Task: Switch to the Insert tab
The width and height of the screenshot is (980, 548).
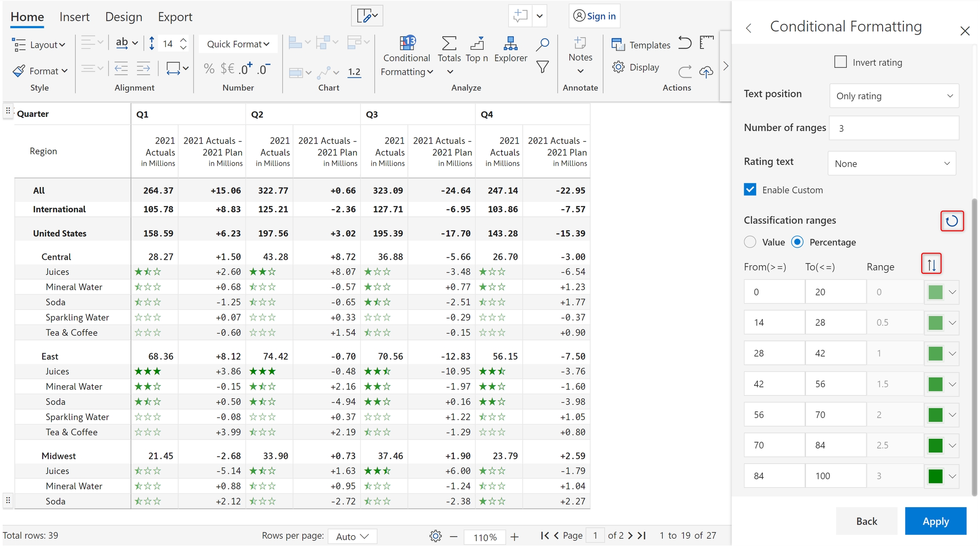Action: (x=74, y=17)
